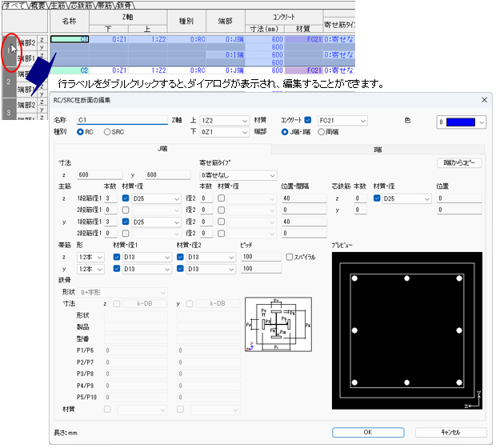Screen dimensions: 496x448
Task: Open the 寄せ筋タイプ dropdown showing 0:寄せなし
Action: click(x=238, y=175)
